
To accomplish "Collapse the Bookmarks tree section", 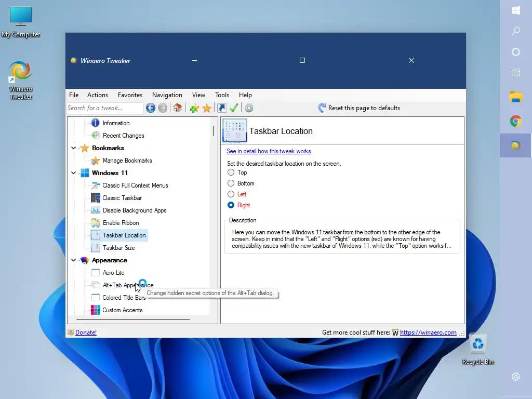I will (x=73, y=148).
